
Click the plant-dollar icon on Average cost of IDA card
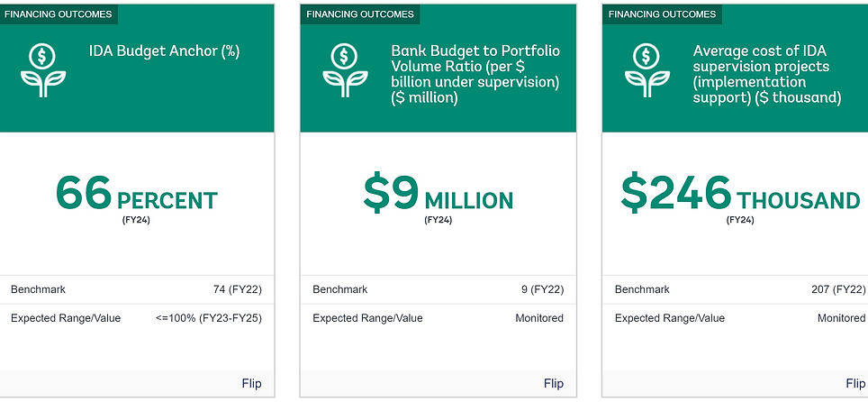[x=647, y=70]
